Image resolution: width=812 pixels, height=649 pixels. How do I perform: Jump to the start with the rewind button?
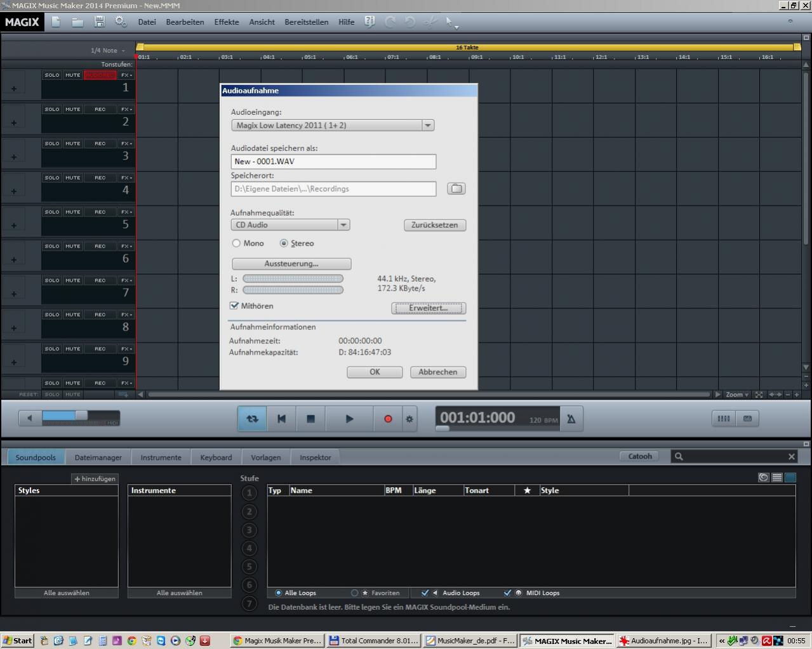tap(281, 419)
